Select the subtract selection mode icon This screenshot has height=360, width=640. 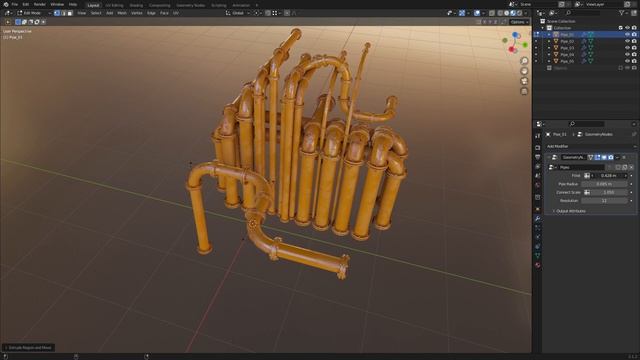pyautogui.click(x=31, y=22)
